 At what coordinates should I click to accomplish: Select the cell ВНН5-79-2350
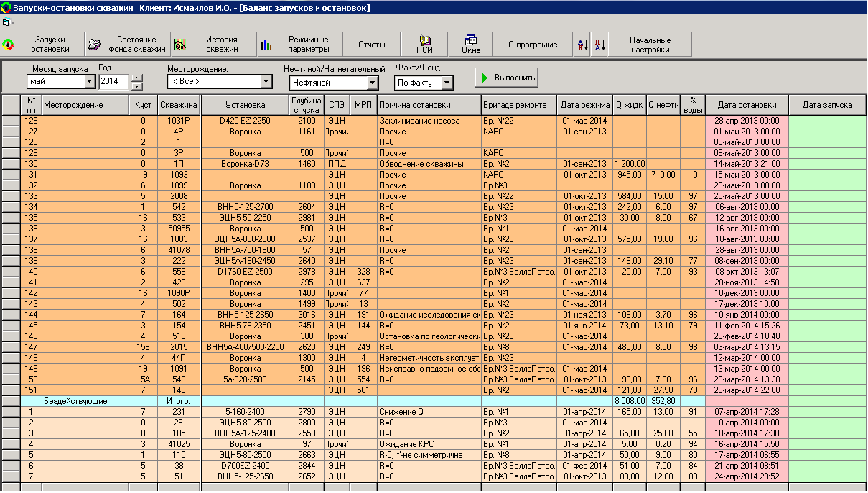point(245,326)
